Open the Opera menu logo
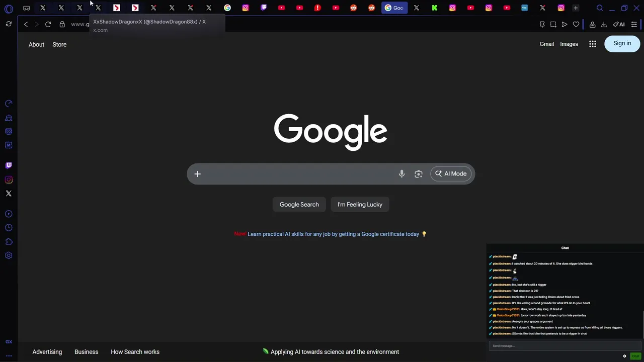The image size is (644, 362). (x=9, y=9)
